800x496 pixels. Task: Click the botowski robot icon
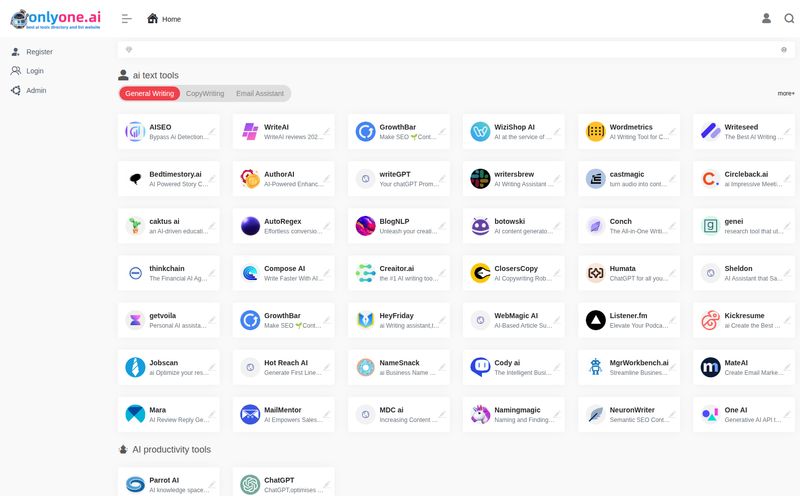(480, 226)
